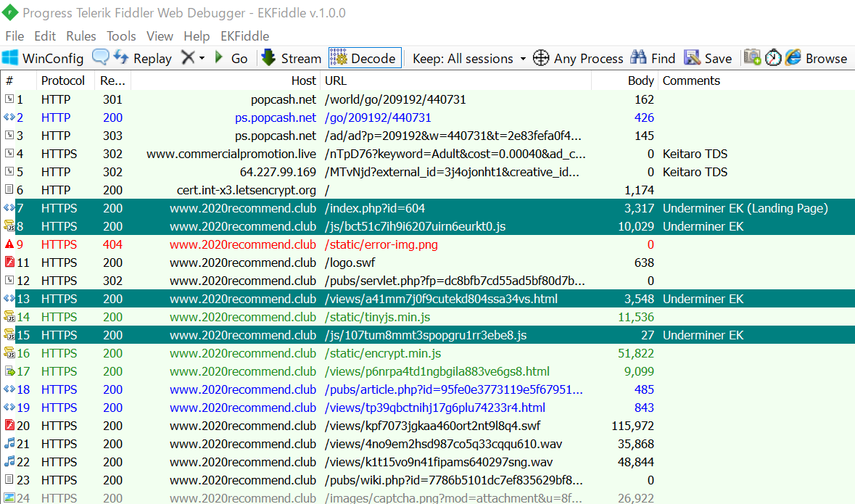
Task: Sort by the Host column header
Action: (x=226, y=80)
